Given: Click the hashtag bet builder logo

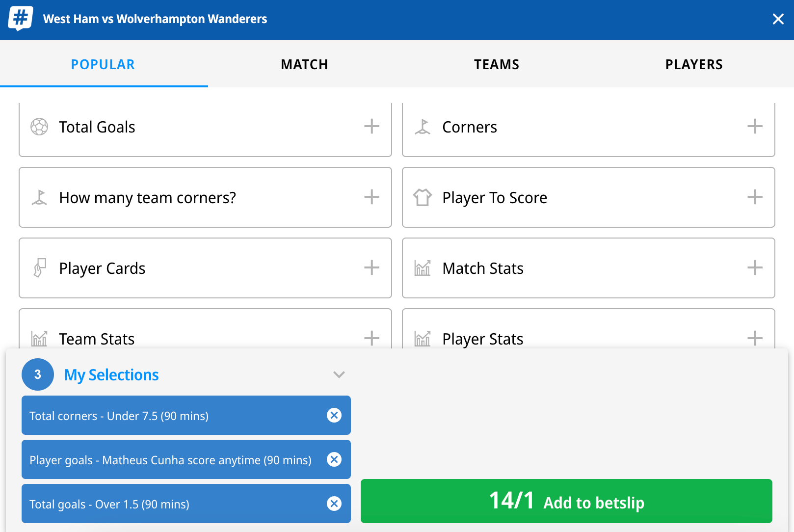Looking at the screenshot, I should click(21, 19).
